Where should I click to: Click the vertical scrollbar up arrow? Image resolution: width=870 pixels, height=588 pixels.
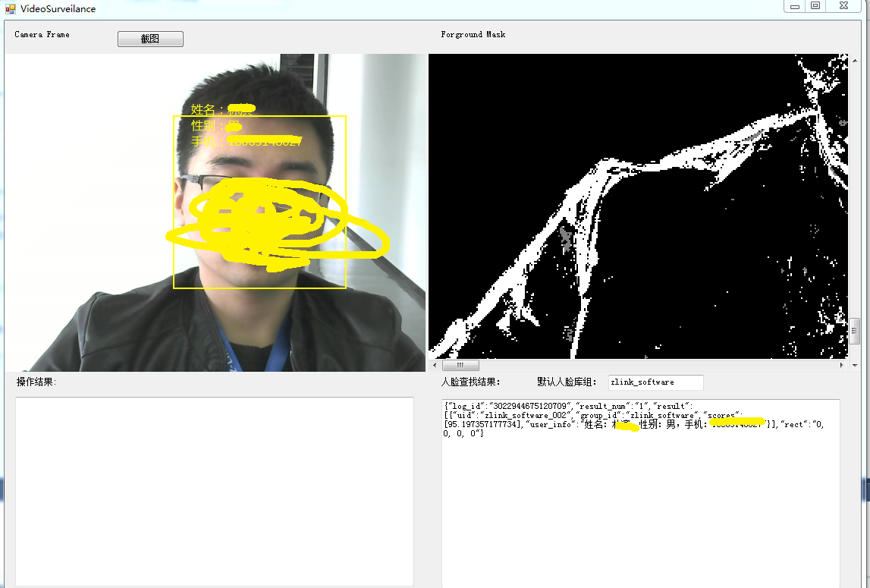855,60
